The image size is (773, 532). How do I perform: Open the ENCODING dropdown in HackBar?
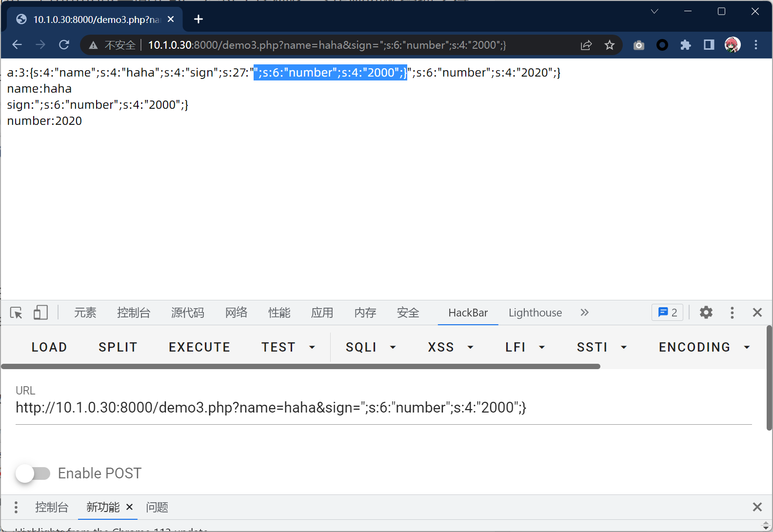(x=704, y=347)
